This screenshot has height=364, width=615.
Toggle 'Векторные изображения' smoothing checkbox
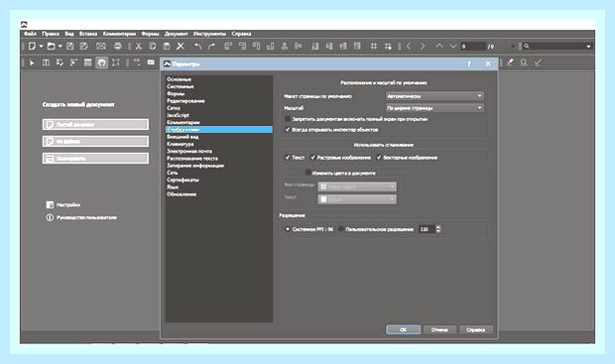tap(379, 158)
